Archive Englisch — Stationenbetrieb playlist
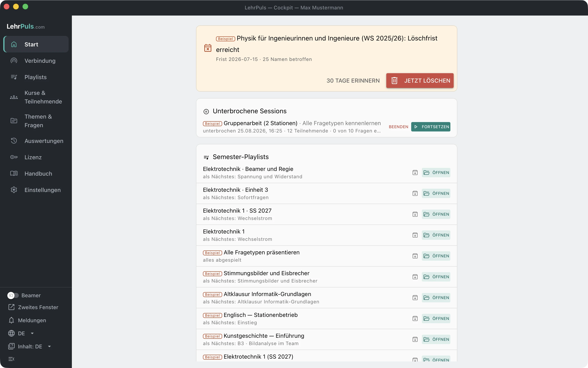The image size is (588, 368). (x=415, y=319)
